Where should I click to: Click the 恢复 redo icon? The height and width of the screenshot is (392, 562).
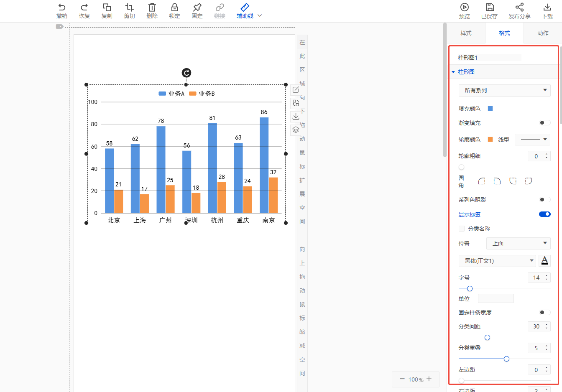coord(84,7)
